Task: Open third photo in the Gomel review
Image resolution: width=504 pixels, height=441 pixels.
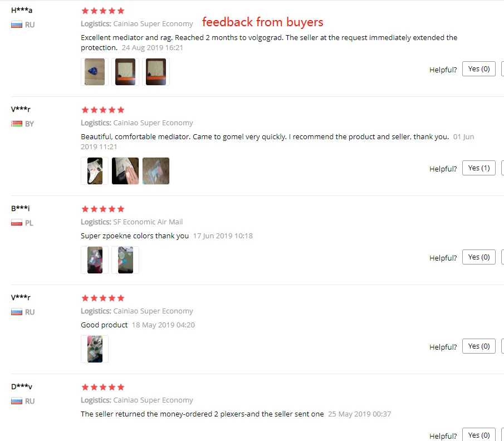Action: [x=156, y=171]
